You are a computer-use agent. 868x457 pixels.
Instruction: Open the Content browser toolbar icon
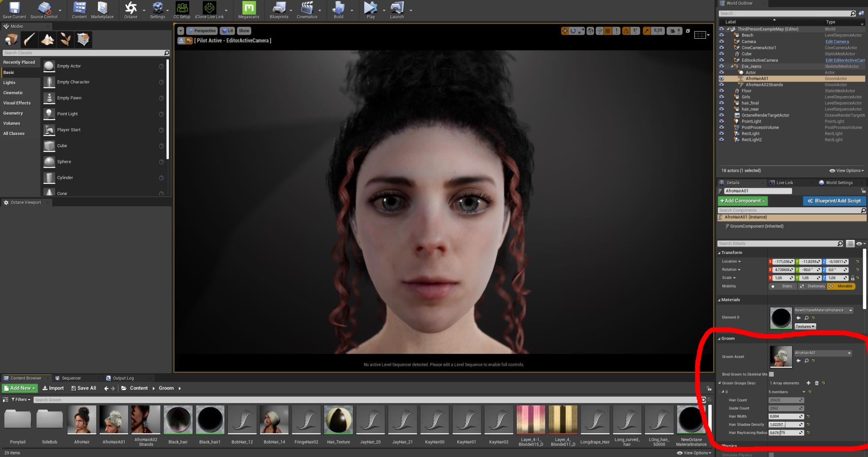tap(79, 10)
